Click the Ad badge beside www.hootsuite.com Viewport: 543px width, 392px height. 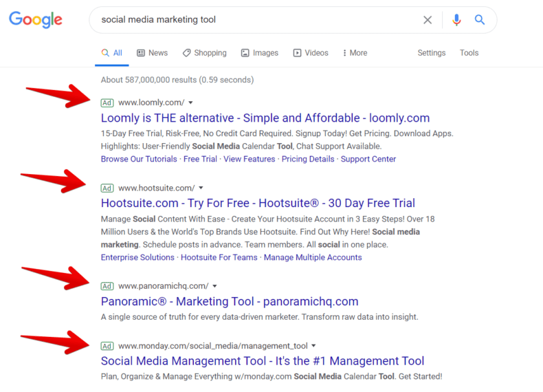click(x=107, y=188)
